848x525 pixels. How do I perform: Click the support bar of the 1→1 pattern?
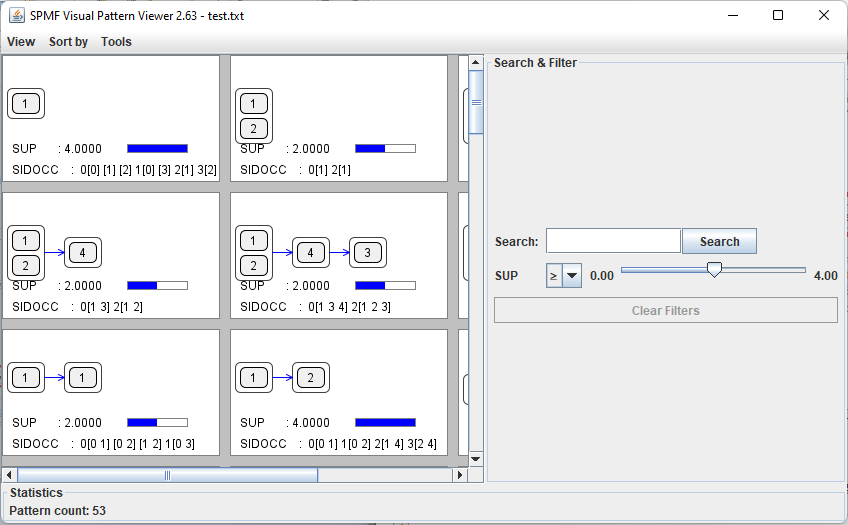click(x=157, y=423)
